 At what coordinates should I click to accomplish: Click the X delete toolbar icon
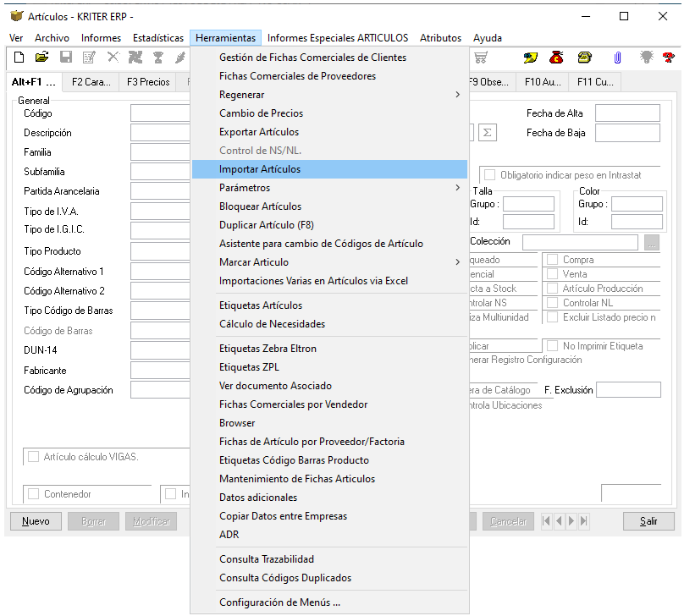(x=113, y=57)
